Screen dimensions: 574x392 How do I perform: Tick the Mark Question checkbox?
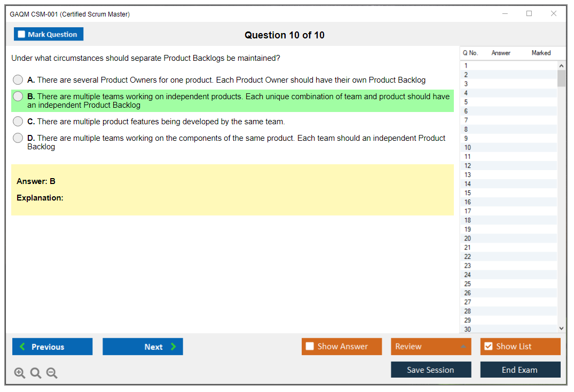(21, 35)
